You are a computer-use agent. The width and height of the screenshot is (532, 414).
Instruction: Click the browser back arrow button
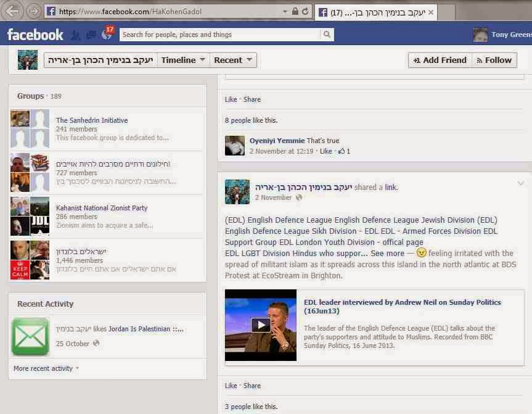tap(12, 11)
